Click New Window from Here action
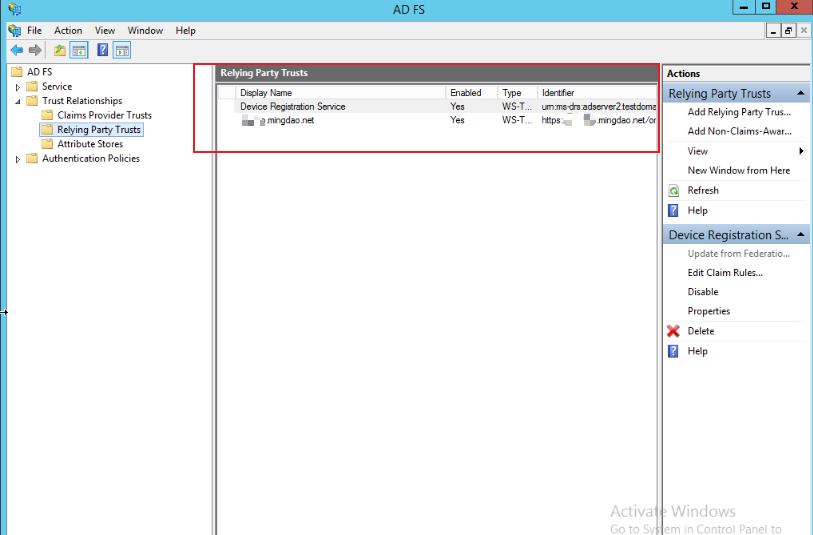The image size is (813, 535). click(739, 171)
